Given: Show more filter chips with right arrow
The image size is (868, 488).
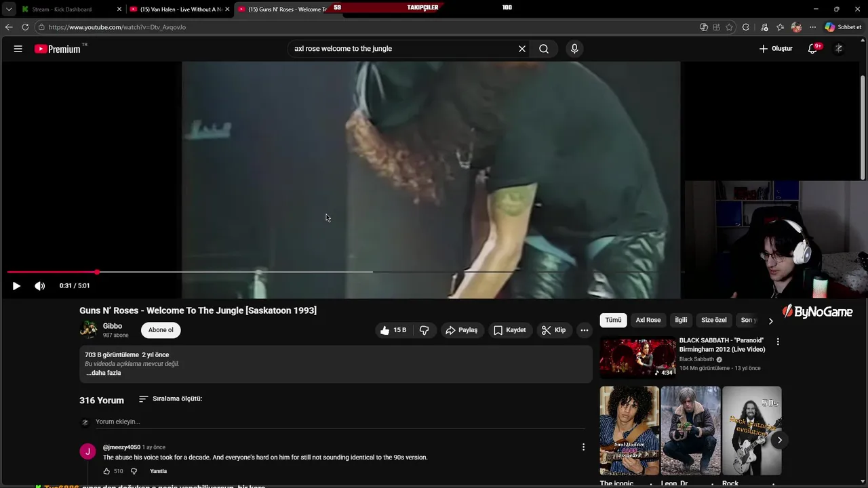Looking at the screenshot, I should click(x=770, y=321).
